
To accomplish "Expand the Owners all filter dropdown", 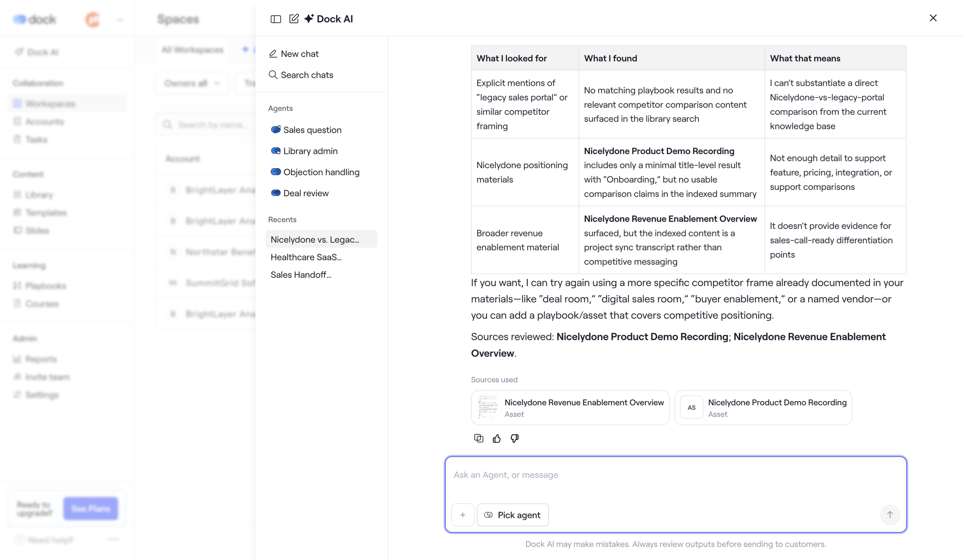I will [192, 83].
